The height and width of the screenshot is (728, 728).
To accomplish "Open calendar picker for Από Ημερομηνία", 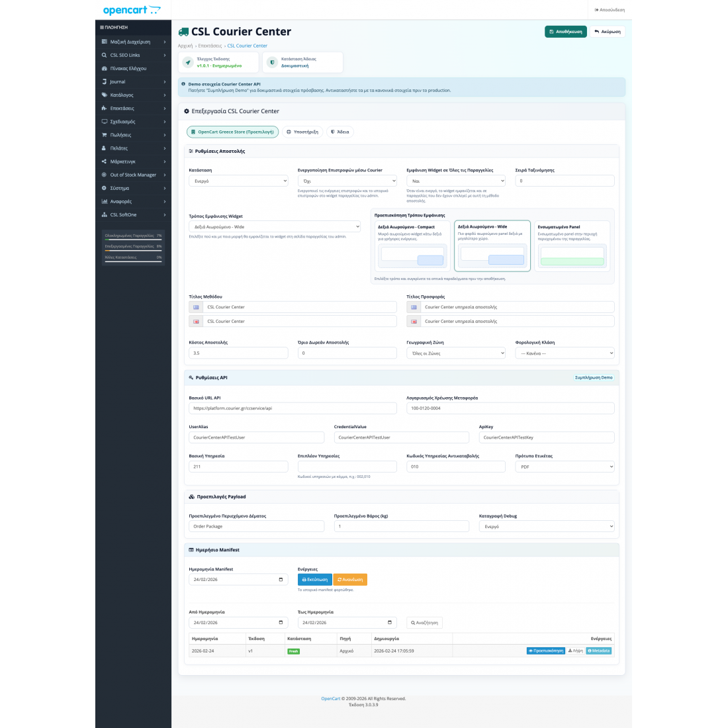I will point(281,623).
